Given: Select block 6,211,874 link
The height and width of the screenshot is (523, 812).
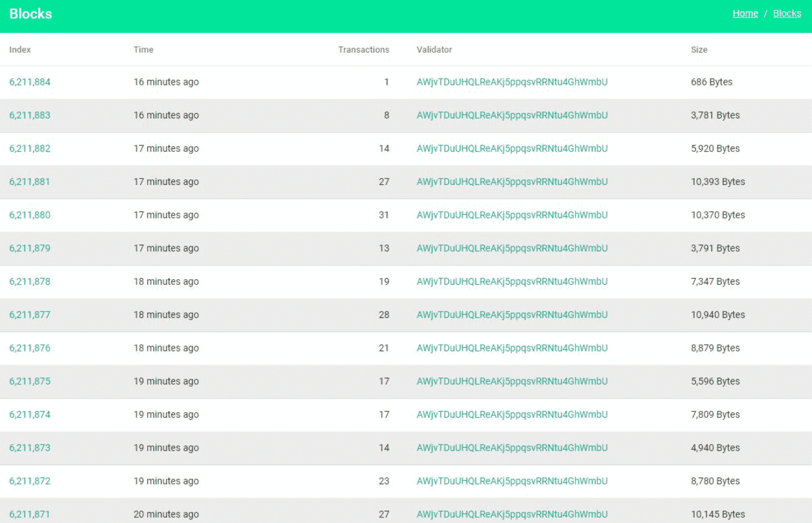Looking at the screenshot, I should [x=30, y=415].
